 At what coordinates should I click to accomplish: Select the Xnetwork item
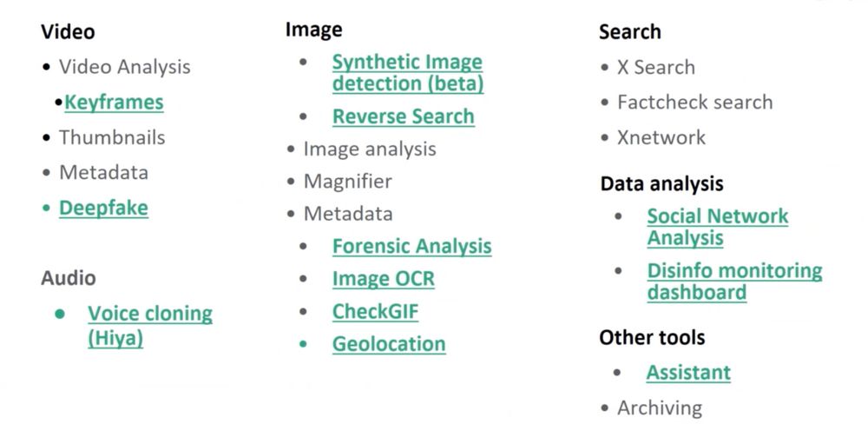click(x=661, y=137)
